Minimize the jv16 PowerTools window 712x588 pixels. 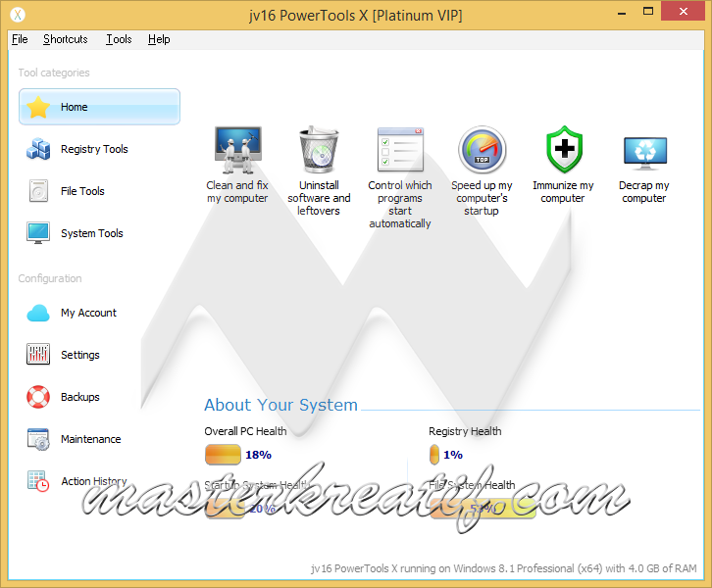[x=622, y=12]
